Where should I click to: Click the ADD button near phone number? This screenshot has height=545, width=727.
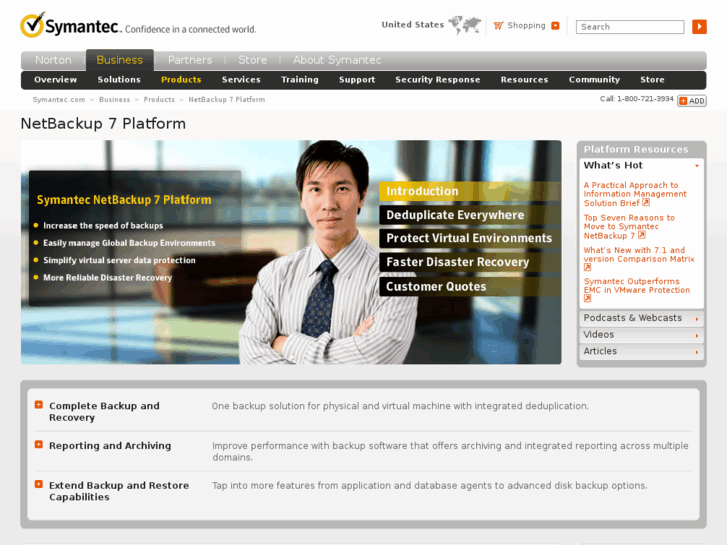coord(692,101)
